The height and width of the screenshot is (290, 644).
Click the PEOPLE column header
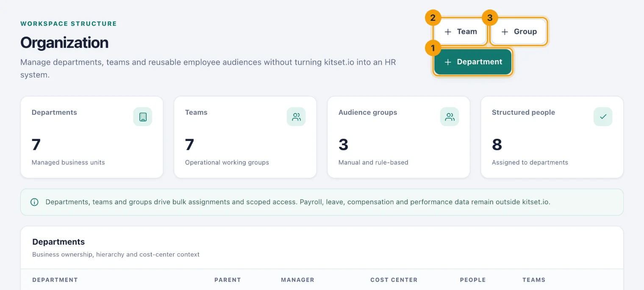[473, 280]
